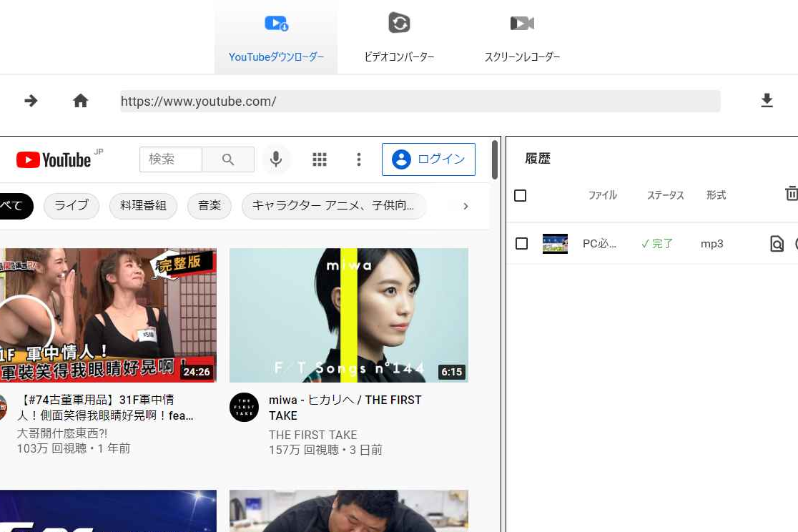This screenshot has height=532, width=798.
Task: Click the URL address field
Action: pos(420,102)
